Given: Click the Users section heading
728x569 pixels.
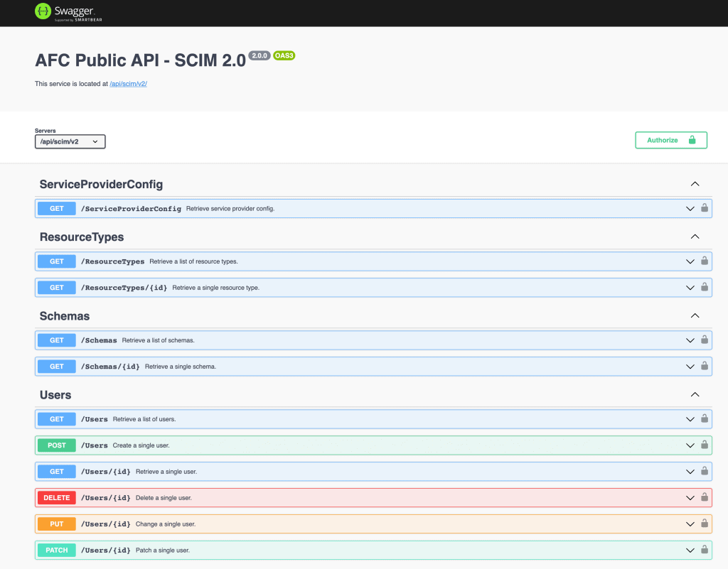Looking at the screenshot, I should click(55, 395).
